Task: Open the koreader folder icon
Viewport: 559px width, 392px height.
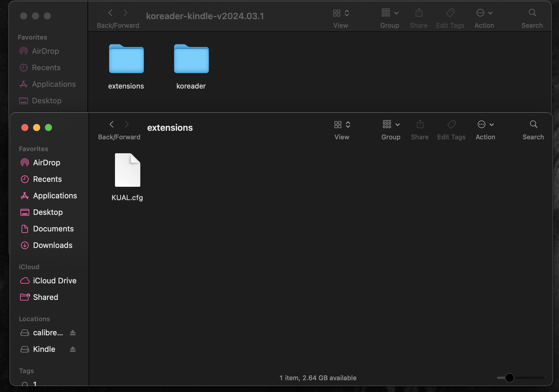Action: coord(191,58)
